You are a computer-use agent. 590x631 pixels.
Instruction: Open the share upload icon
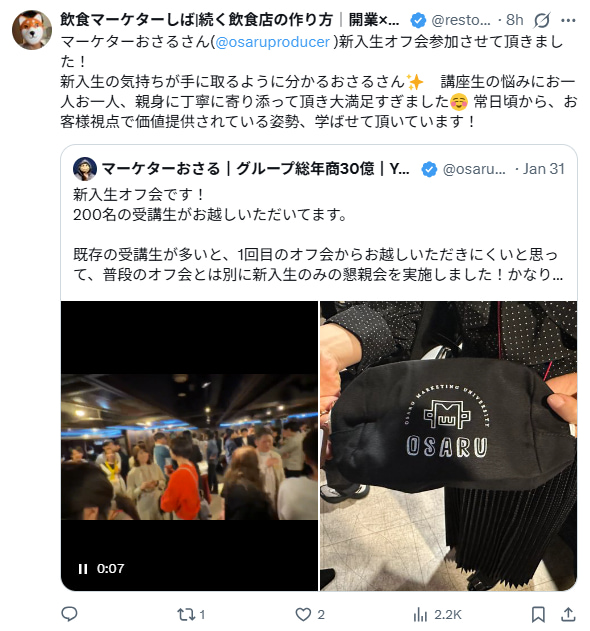(x=568, y=615)
